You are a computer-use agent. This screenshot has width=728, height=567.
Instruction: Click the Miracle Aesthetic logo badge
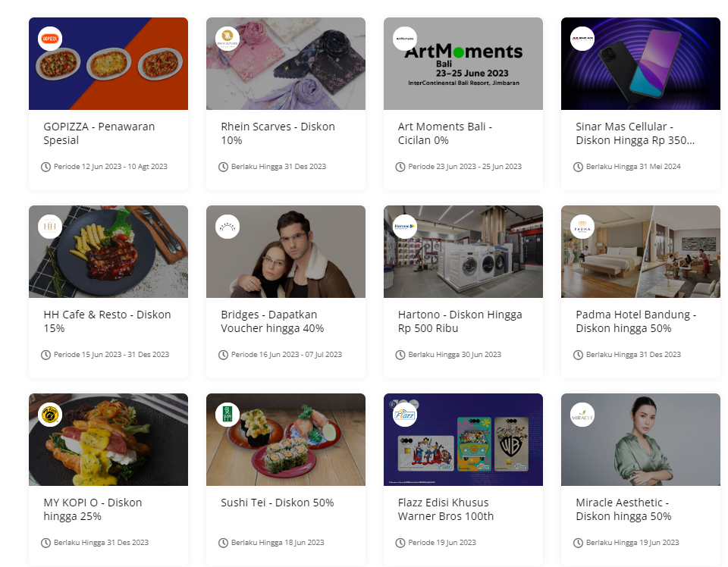point(582,415)
